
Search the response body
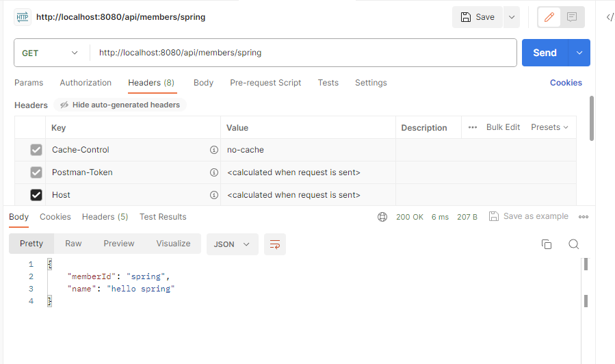573,244
